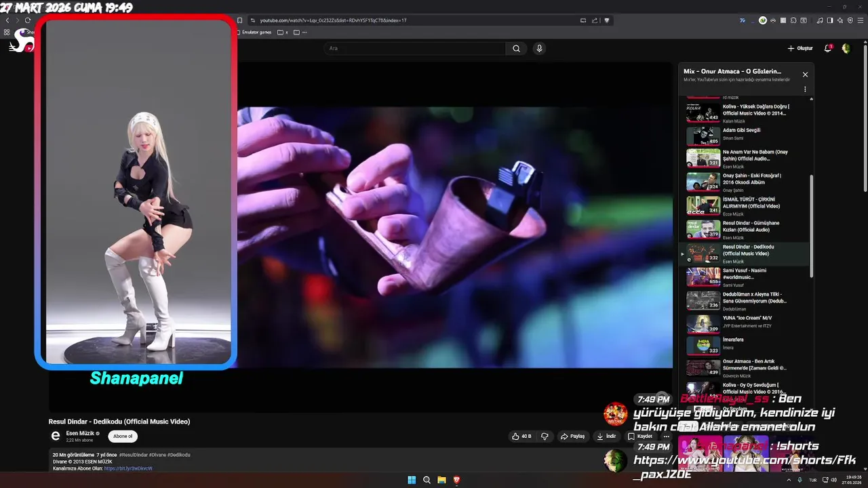
Task: Open the YouTube notifications bell
Action: coord(828,48)
